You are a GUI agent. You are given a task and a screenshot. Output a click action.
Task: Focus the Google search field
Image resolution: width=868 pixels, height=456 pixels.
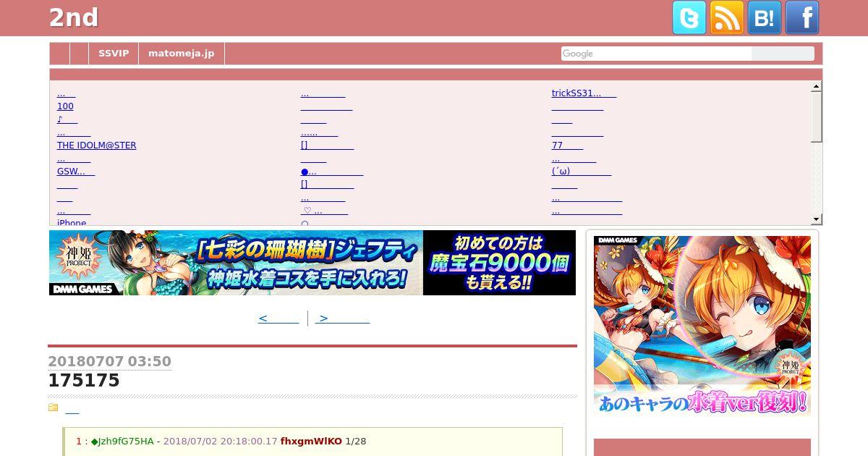[x=656, y=54]
